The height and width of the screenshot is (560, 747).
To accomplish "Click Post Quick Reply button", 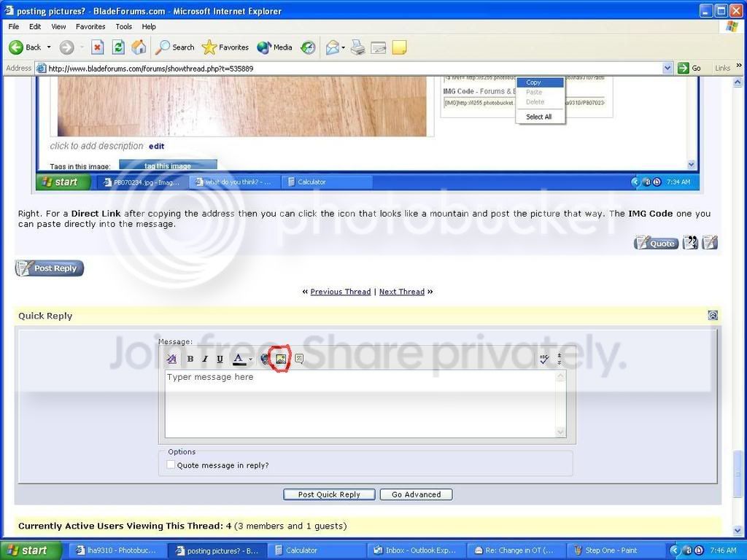I will point(329,494).
